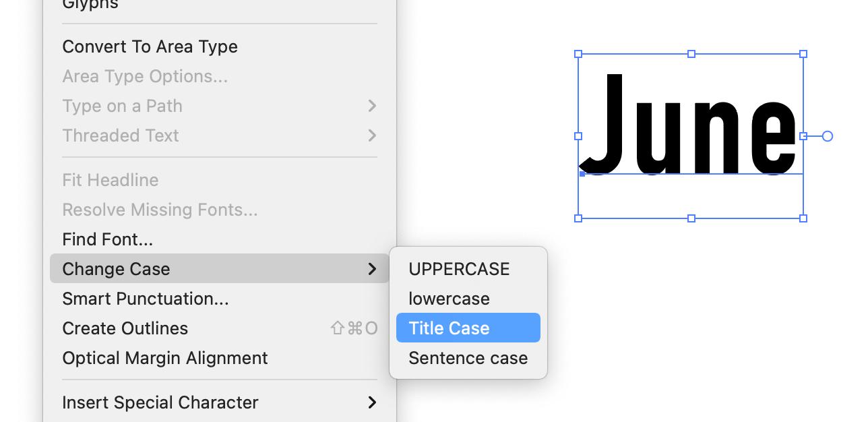Open the Smart Punctuation dialog
The image size is (868, 422).
pos(146,299)
